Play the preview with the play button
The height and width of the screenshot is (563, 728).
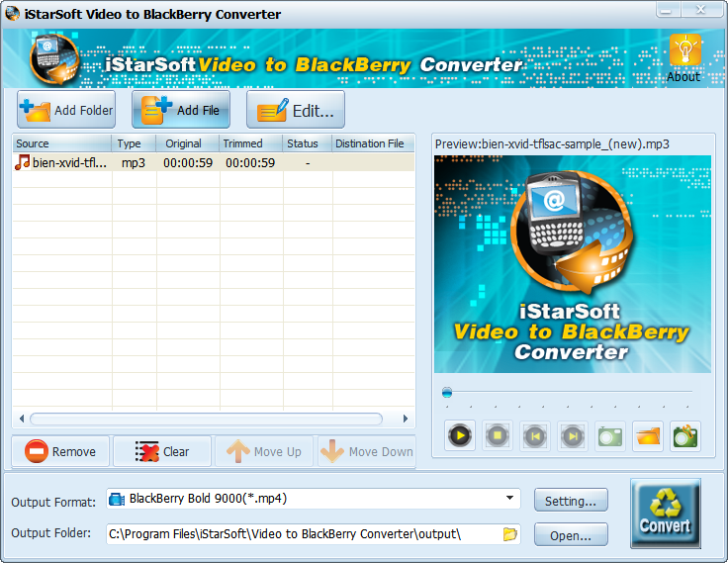click(460, 435)
